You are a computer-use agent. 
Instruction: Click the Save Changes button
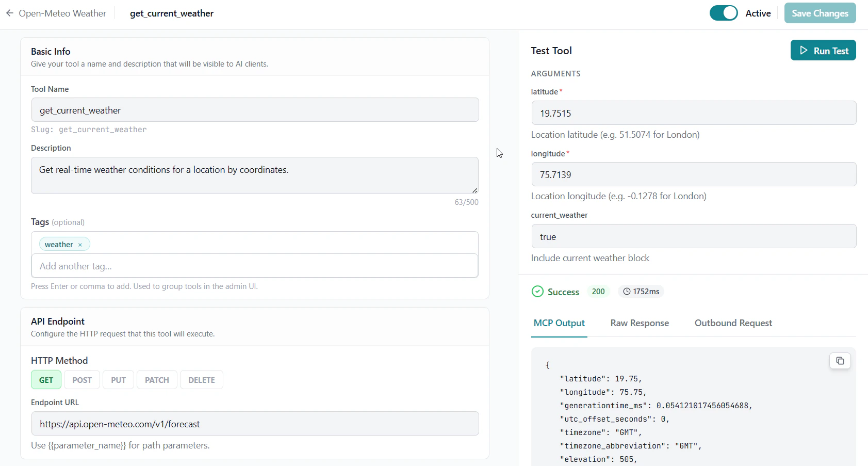coord(820,13)
